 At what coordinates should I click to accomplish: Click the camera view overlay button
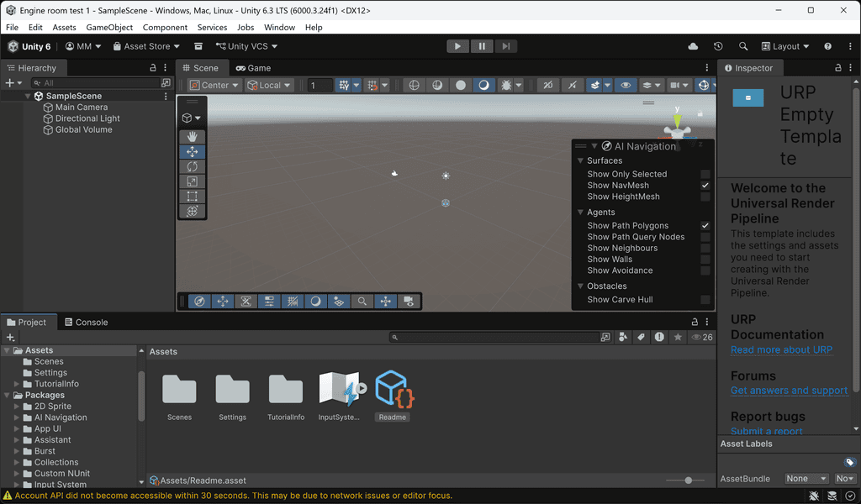[x=409, y=301]
